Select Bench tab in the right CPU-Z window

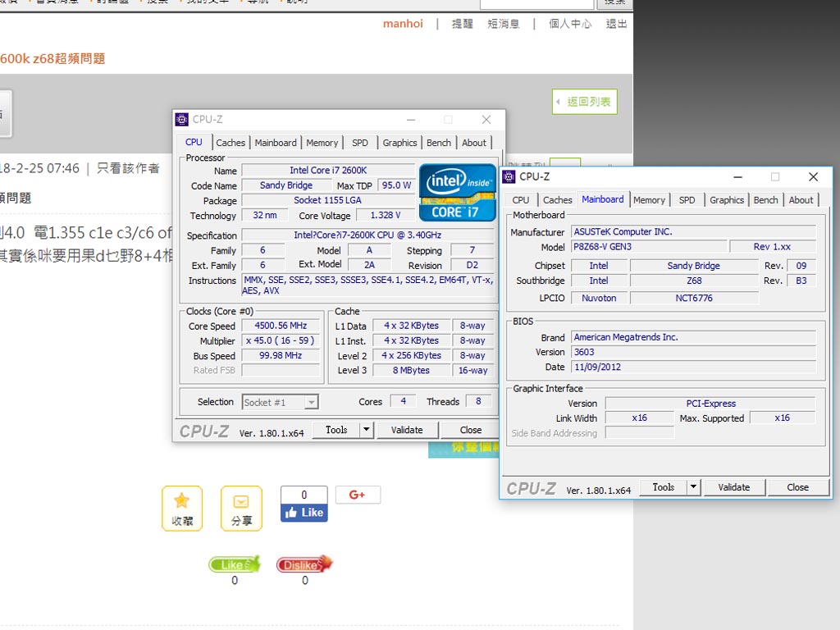click(x=766, y=200)
